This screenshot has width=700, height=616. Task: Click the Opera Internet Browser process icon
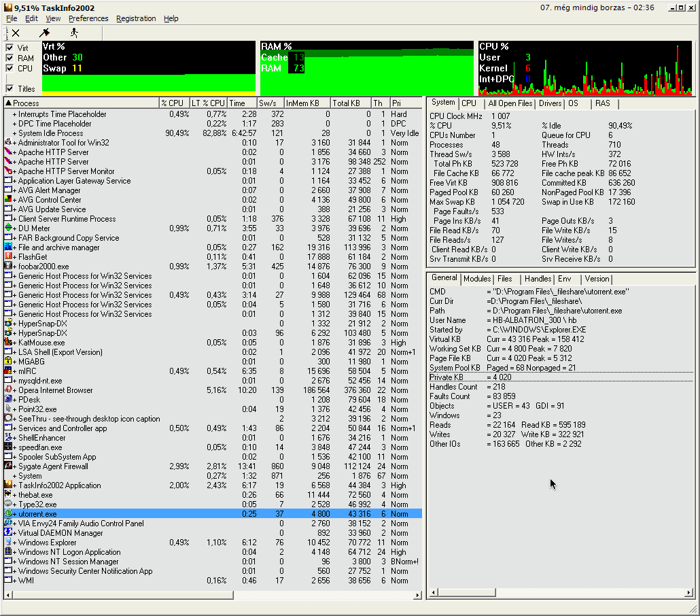pyautogui.click(x=8, y=390)
